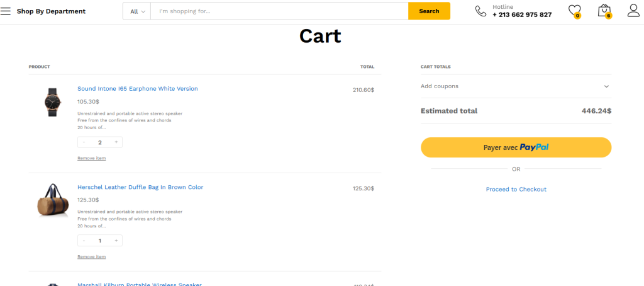Click the wishlist heart icon

(x=574, y=11)
